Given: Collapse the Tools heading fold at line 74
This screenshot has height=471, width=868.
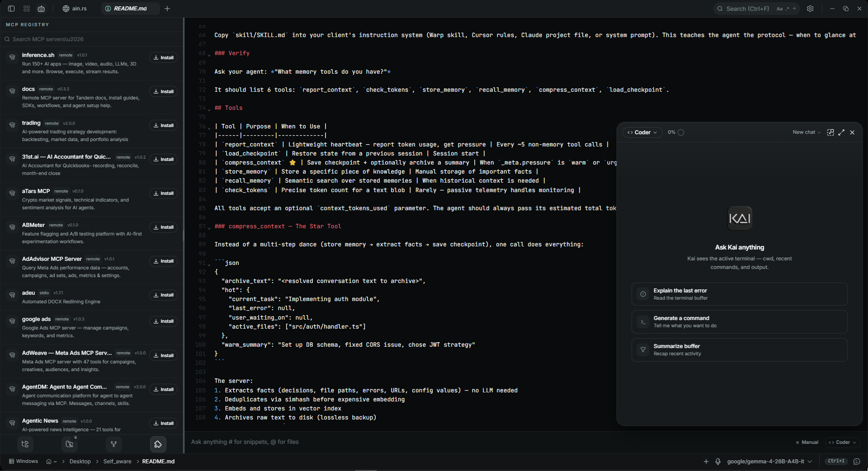Looking at the screenshot, I should 209,109.
